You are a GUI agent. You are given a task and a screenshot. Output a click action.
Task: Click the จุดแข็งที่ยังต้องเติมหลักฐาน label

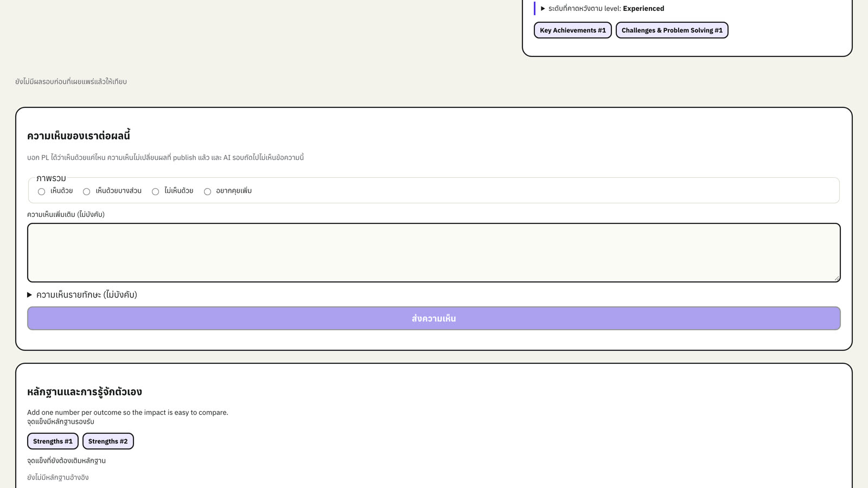pyautogui.click(x=67, y=461)
